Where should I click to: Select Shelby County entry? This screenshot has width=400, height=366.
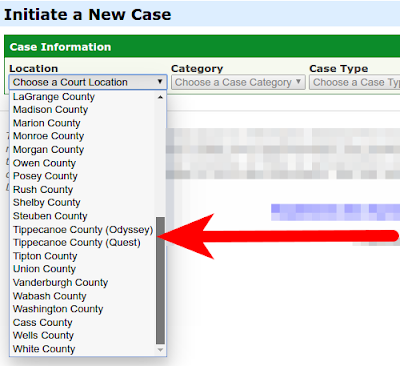tap(83, 203)
